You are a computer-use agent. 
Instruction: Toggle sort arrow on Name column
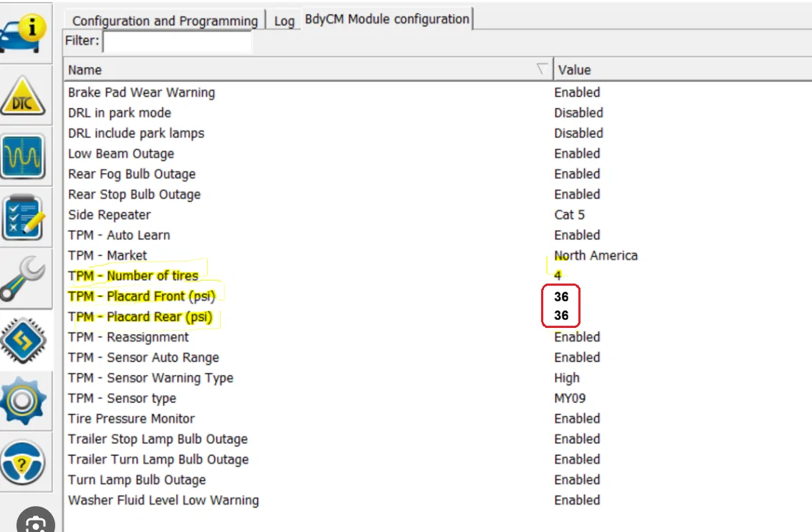click(542, 69)
